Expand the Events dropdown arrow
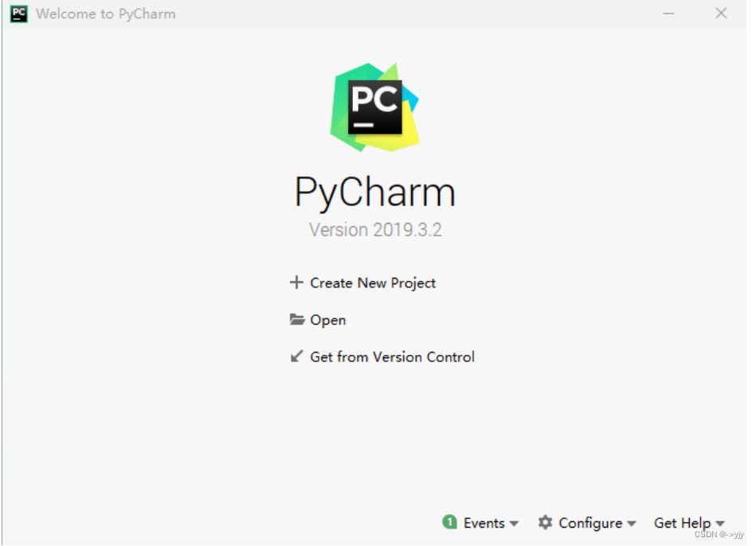Image resolution: width=756 pixels, height=546 pixels. 514,524
